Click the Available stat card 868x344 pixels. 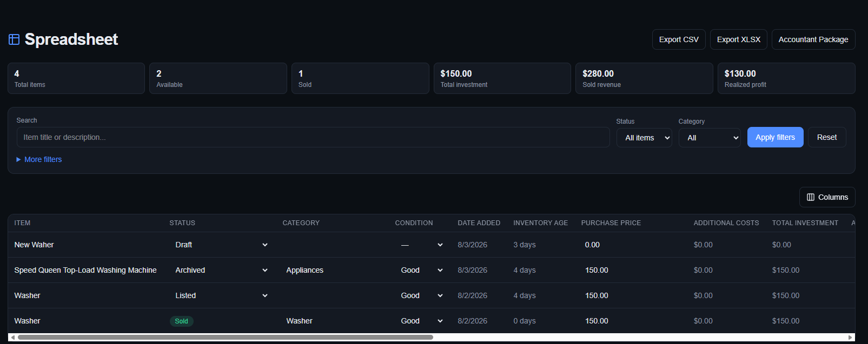coord(218,78)
